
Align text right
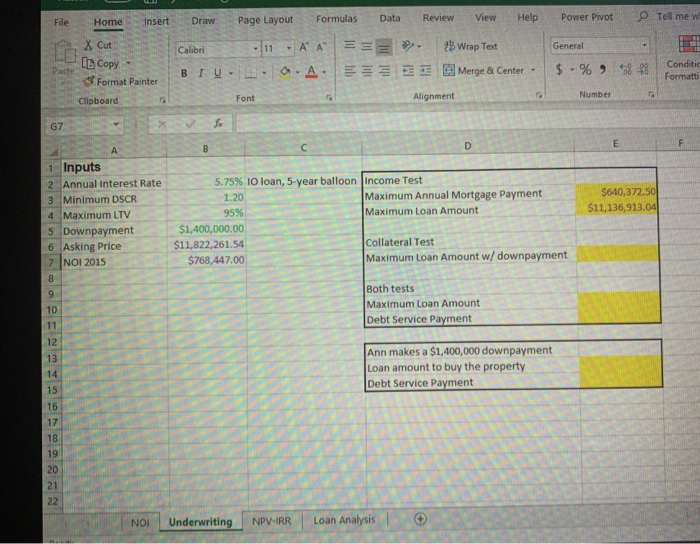384,71
